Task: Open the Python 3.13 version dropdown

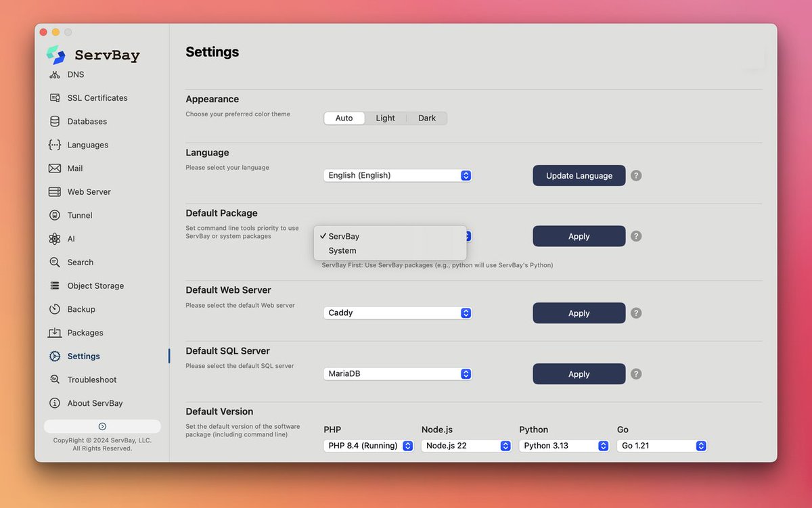Action: pyautogui.click(x=564, y=446)
